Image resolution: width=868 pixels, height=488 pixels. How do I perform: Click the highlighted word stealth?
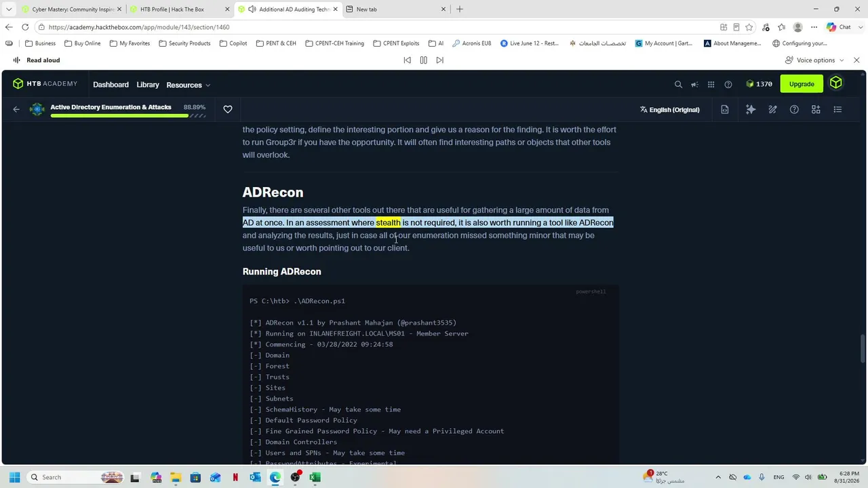[388, 223]
